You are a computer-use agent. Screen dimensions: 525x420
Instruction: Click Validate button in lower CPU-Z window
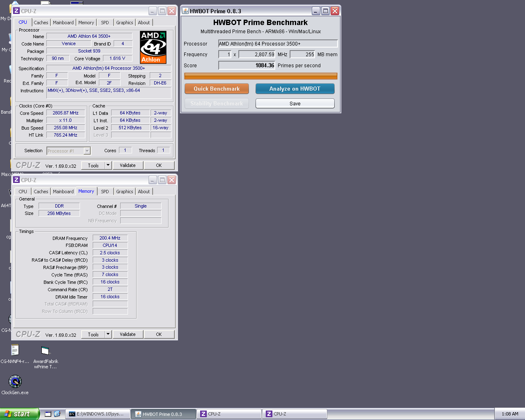pos(128,334)
